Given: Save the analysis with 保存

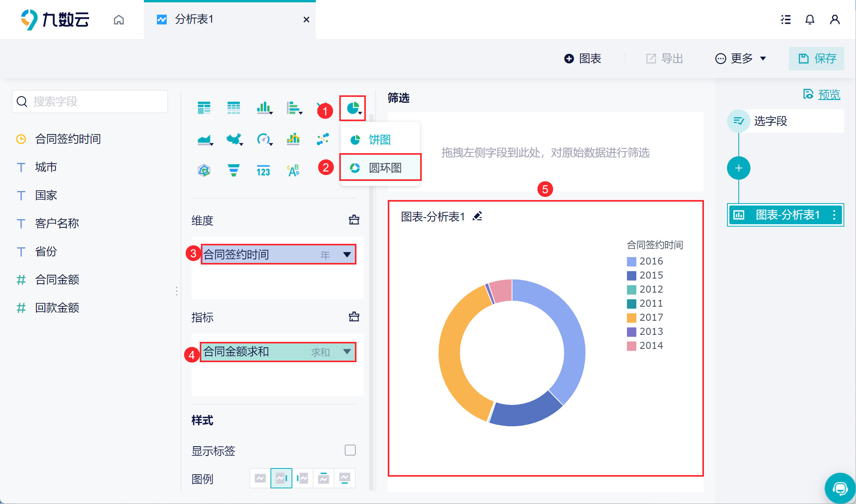Looking at the screenshot, I should (817, 59).
